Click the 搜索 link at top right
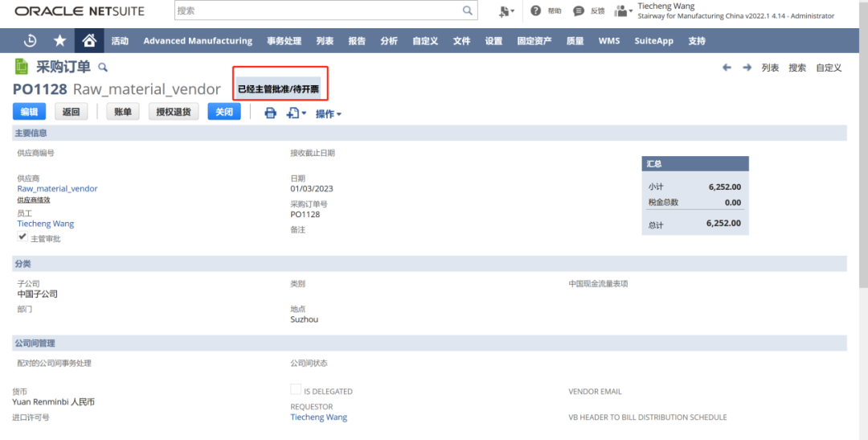Image resolution: width=868 pixels, height=440 pixels. (x=798, y=68)
